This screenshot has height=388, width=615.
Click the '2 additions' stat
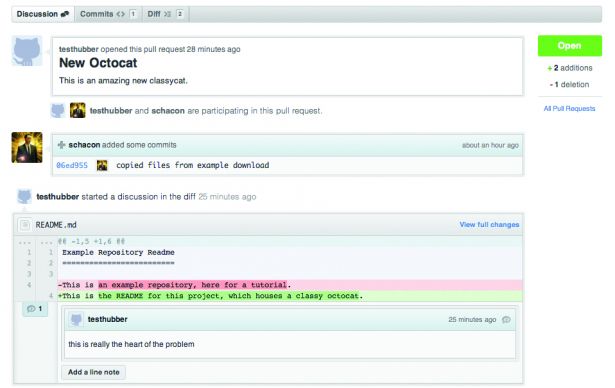coord(570,68)
